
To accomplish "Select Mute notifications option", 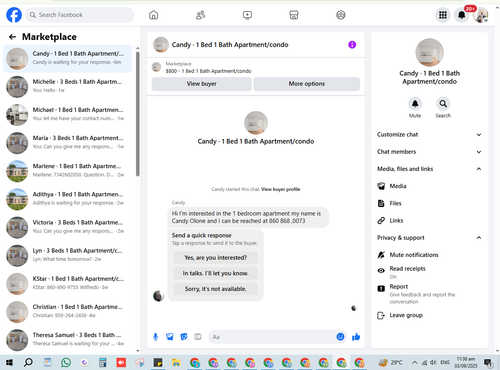I will tap(429, 255).
